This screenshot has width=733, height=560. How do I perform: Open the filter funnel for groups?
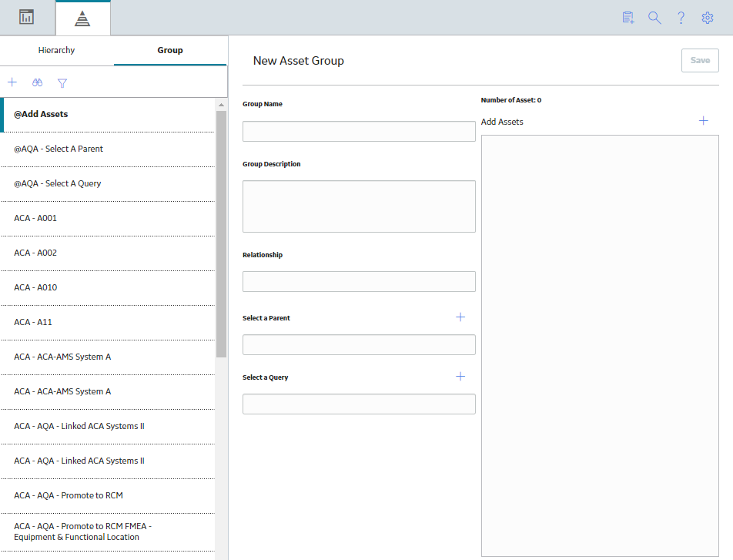(x=62, y=83)
